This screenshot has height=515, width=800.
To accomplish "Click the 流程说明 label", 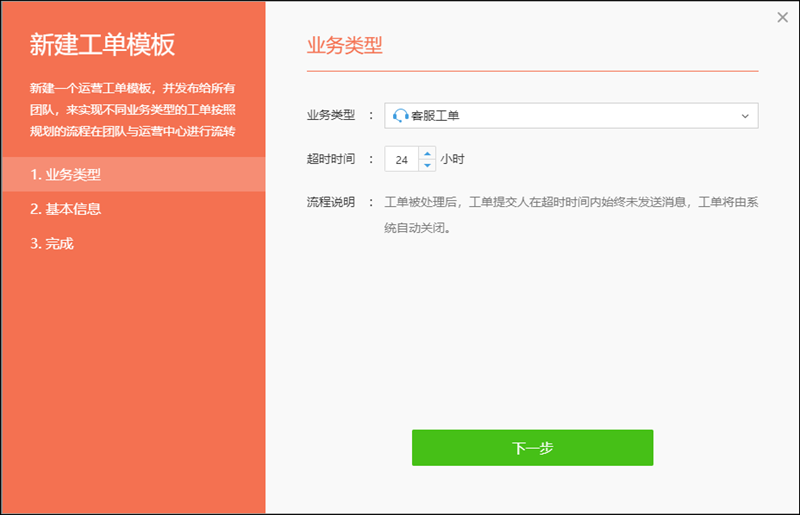I will [330, 202].
